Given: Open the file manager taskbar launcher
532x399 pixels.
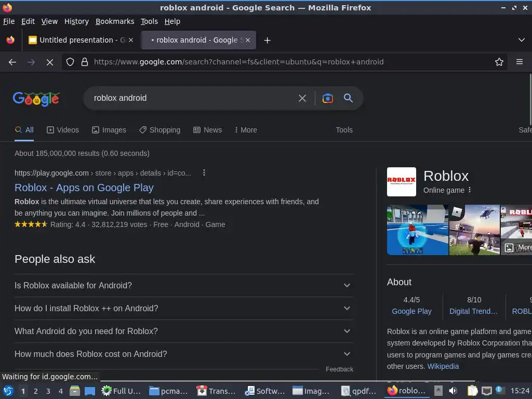Looking at the screenshot, I should coord(75,391).
